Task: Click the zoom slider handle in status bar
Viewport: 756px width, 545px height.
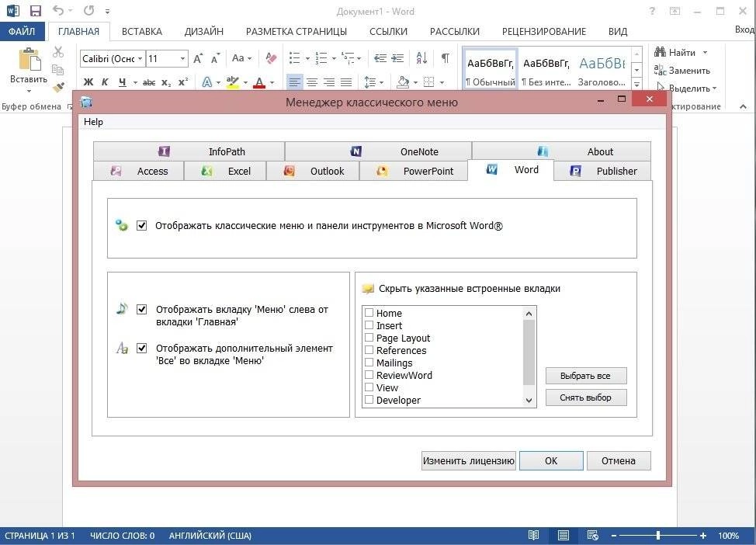Action: (658, 536)
